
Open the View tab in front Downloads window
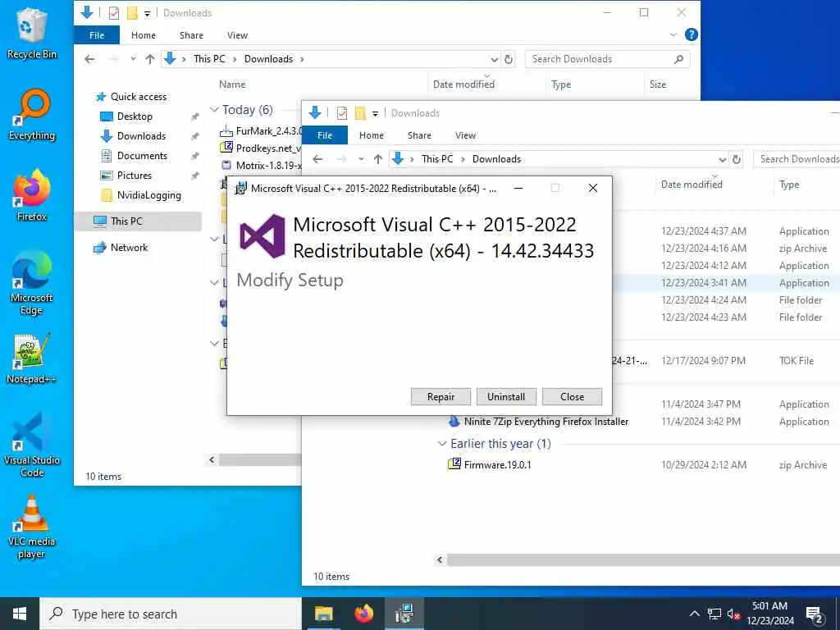tap(465, 135)
